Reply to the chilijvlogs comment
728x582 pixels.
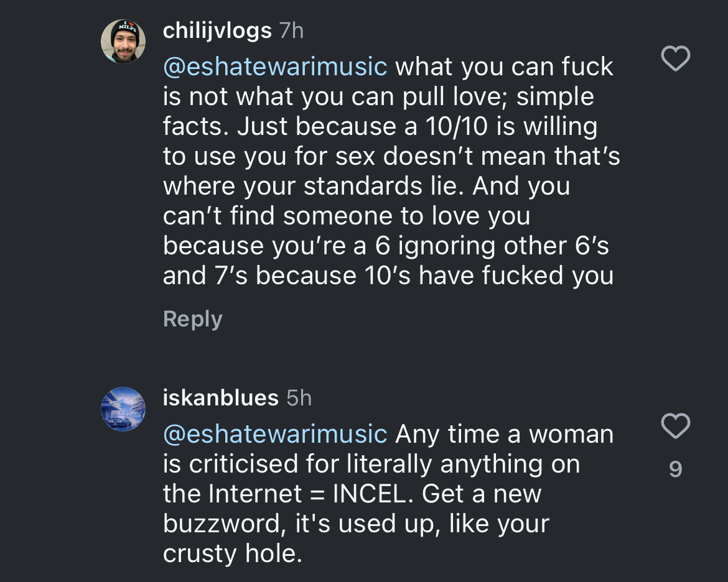pos(192,319)
